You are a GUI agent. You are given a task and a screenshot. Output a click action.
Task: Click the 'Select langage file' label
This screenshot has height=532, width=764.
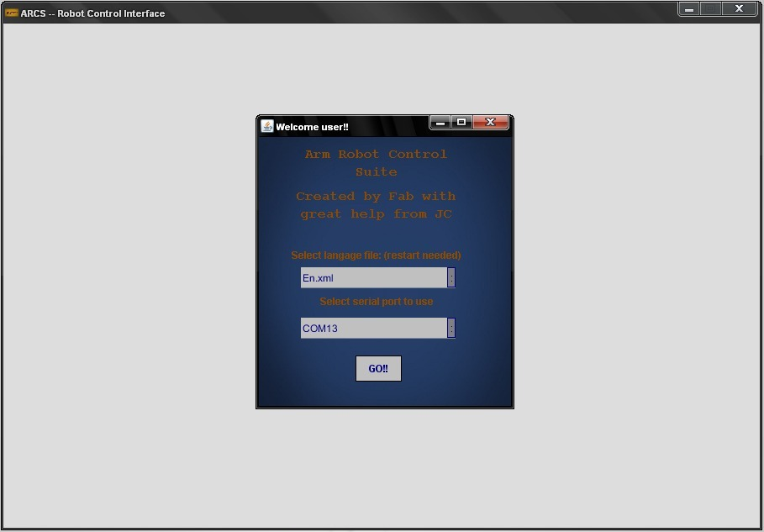point(377,255)
